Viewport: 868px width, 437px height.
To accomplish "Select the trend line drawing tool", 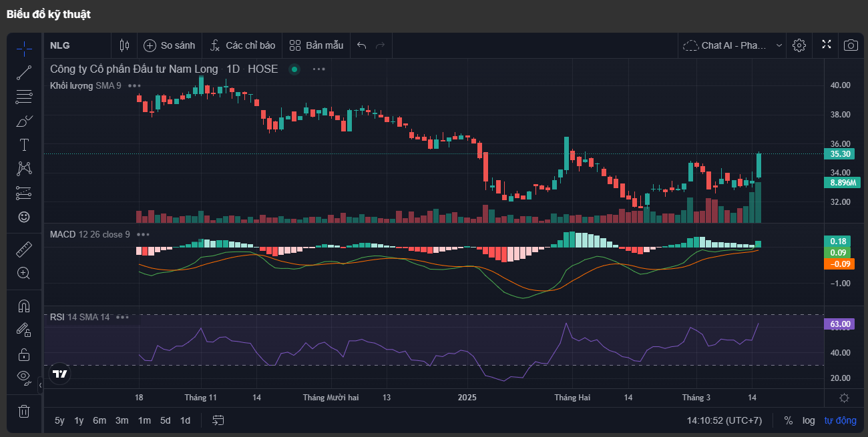I will (x=24, y=73).
